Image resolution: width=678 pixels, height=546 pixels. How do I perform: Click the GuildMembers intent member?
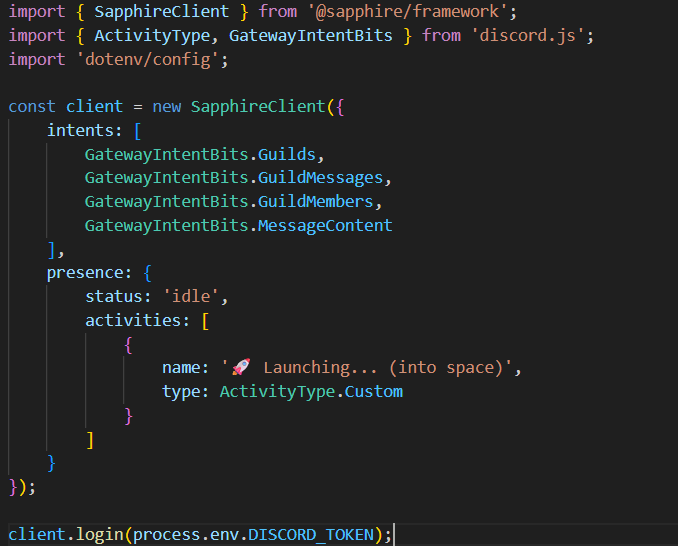coord(316,202)
